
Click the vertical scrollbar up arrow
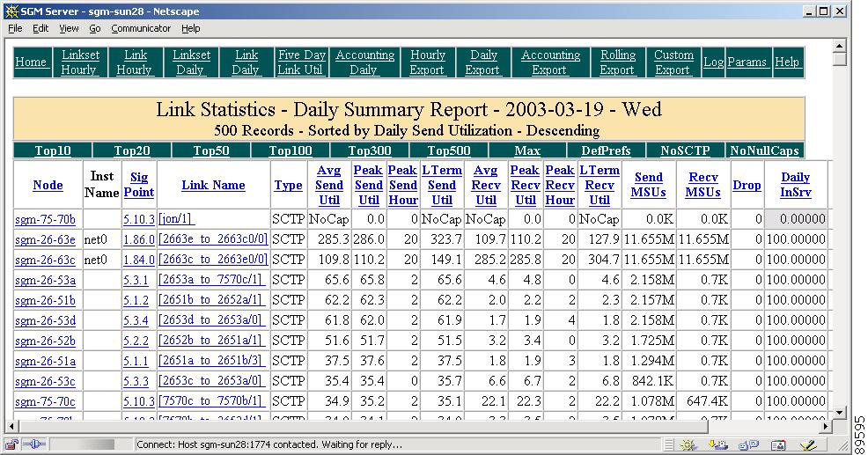[840, 45]
